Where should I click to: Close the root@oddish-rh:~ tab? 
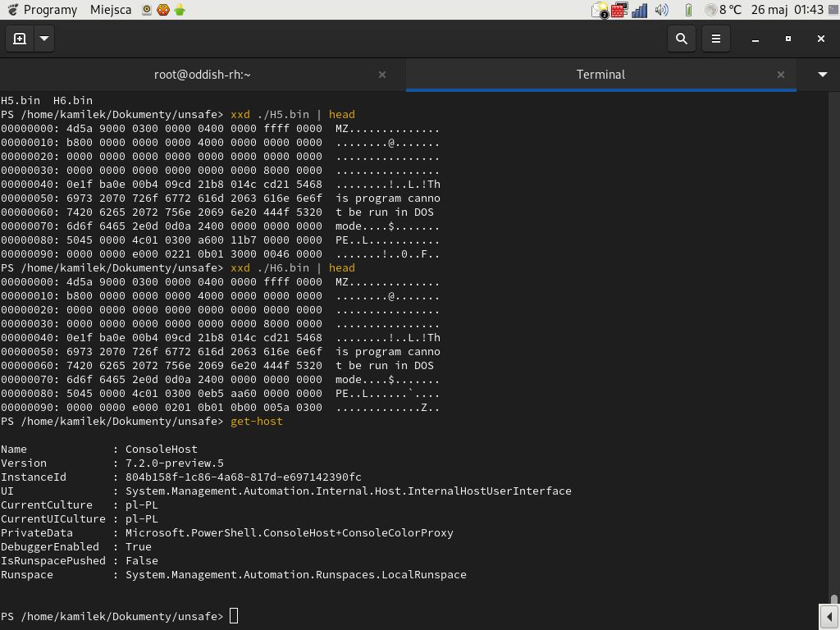click(x=381, y=75)
